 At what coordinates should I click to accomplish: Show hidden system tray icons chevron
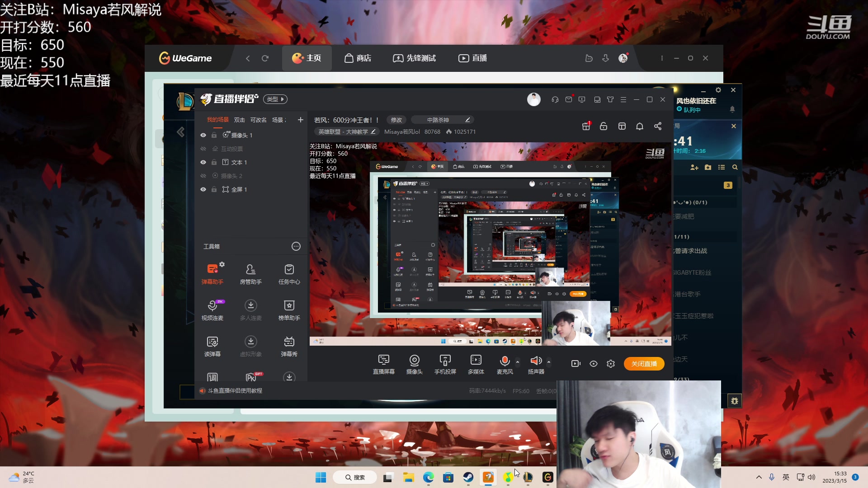759,477
